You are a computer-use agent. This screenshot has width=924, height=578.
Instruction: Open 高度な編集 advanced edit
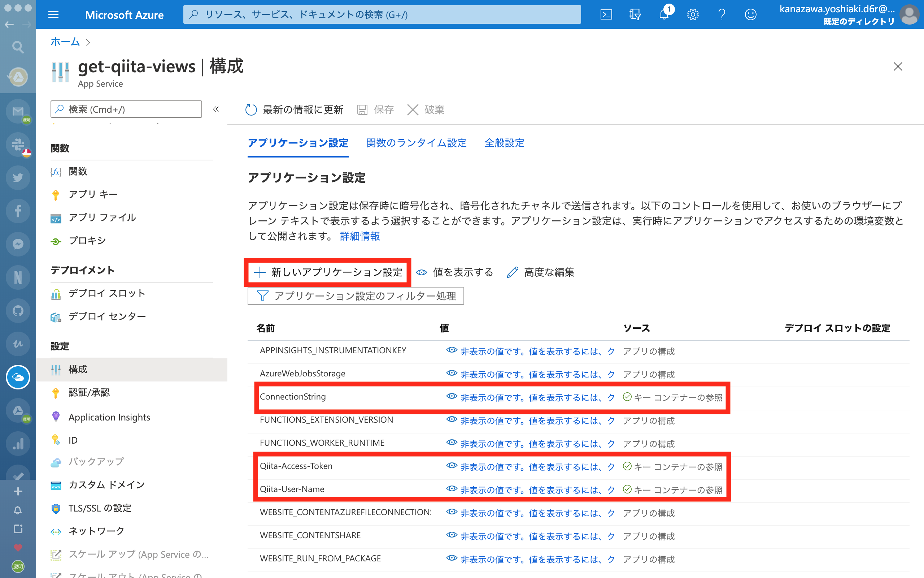pos(540,272)
